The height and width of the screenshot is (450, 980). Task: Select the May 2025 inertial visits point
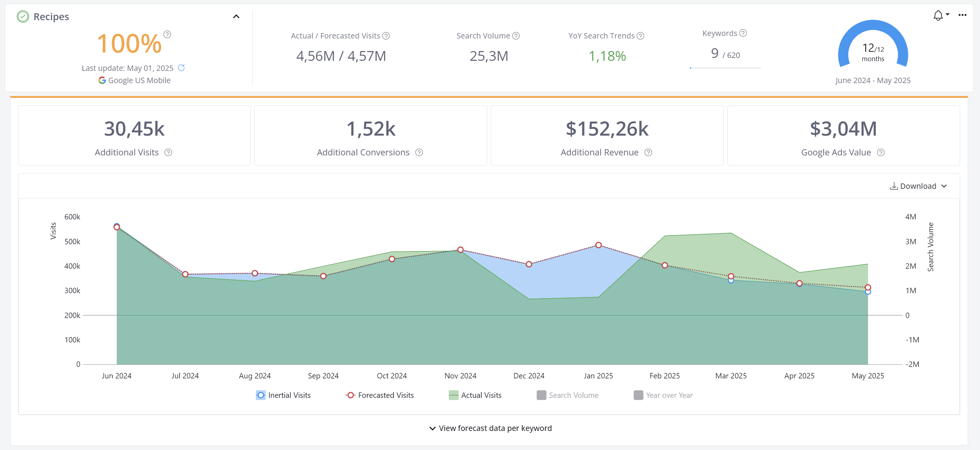(868, 292)
